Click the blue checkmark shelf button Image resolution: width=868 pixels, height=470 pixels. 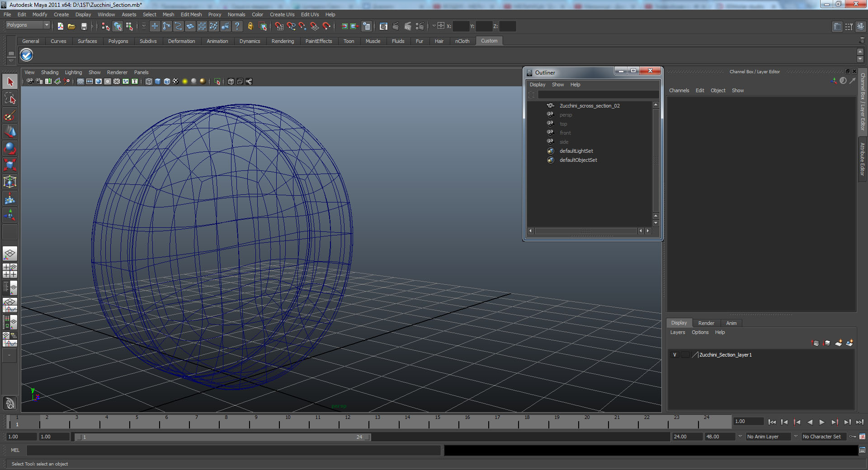coord(27,55)
